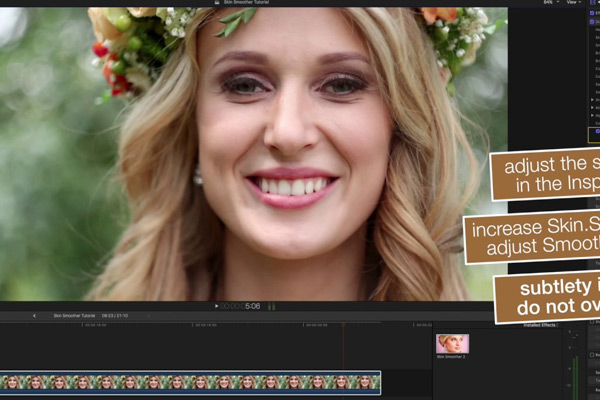
Task: Toggle the checkbox on the highlighted inspector row
Action: click(x=592, y=22)
